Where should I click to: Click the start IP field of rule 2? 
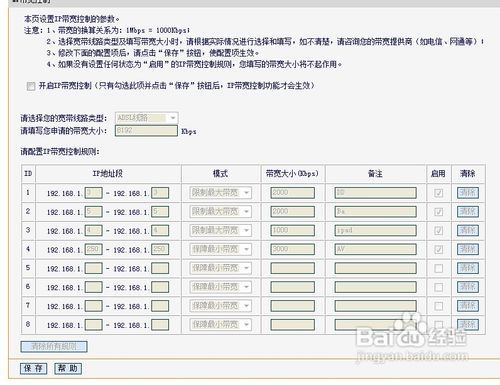point(93,212)
